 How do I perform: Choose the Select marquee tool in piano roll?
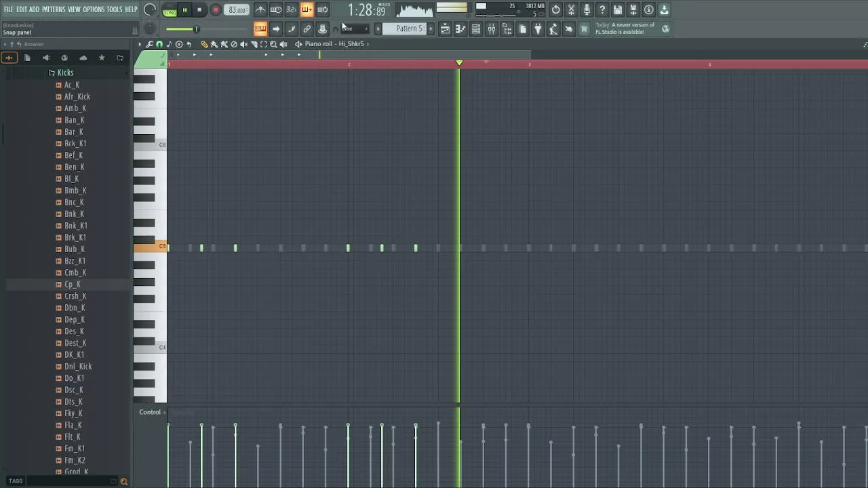(x=264, y=44)
